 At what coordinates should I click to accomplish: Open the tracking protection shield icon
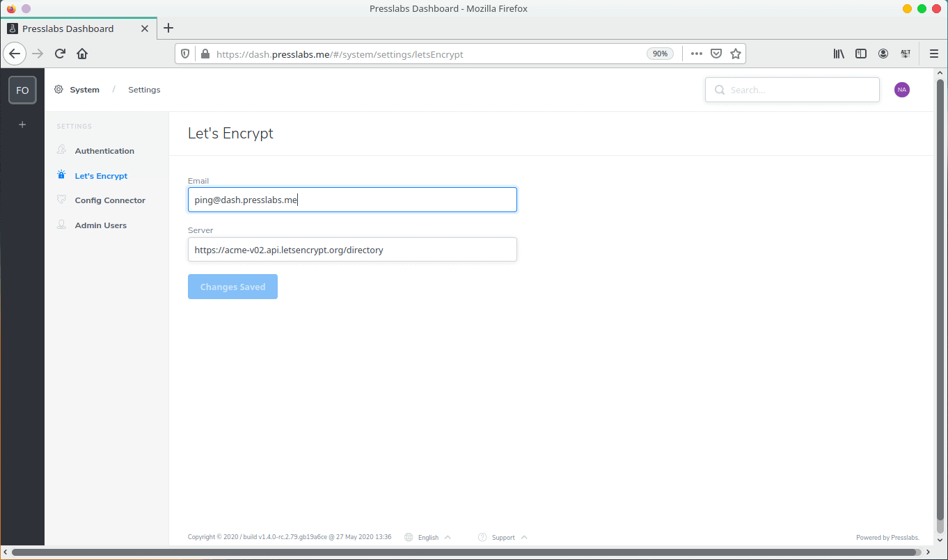tap(185, 54)
